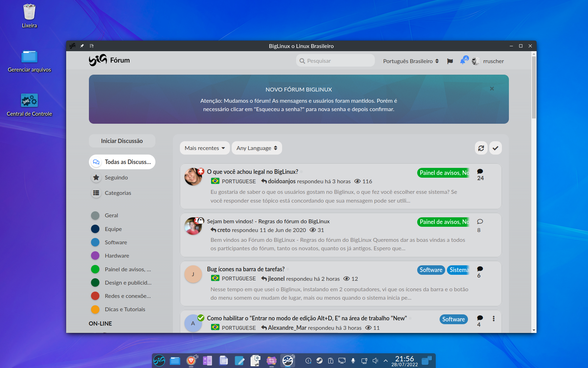Open the 'O que você achou legal no BigLinux?' topic

pyautogui.click(x=252, y=172)
